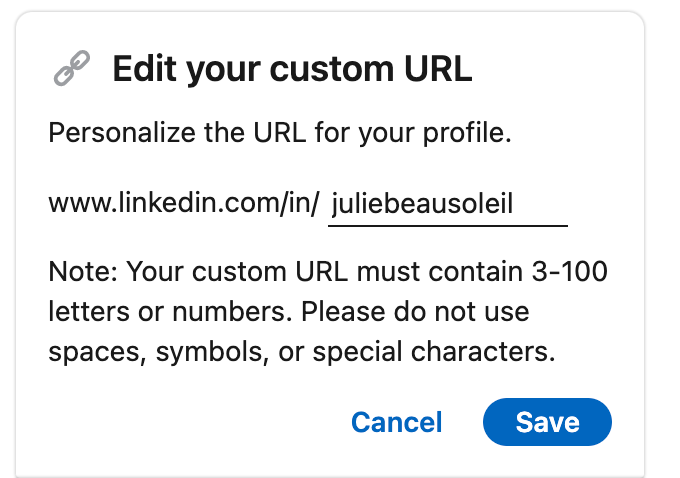Save the custom URL
680x478 pixels.
[x=547, y=422]
